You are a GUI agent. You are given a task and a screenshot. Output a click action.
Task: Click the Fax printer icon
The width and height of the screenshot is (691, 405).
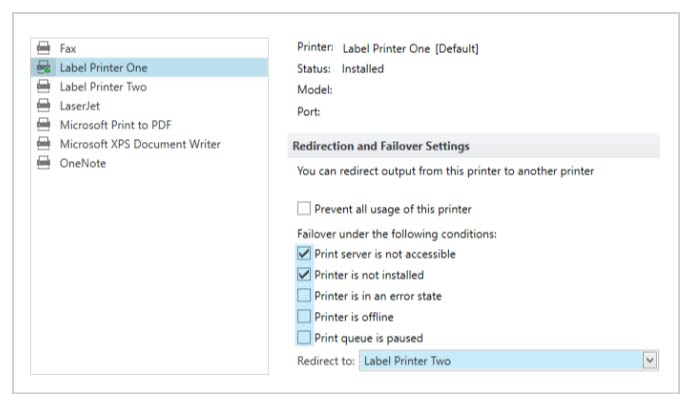tap(43, 47)
